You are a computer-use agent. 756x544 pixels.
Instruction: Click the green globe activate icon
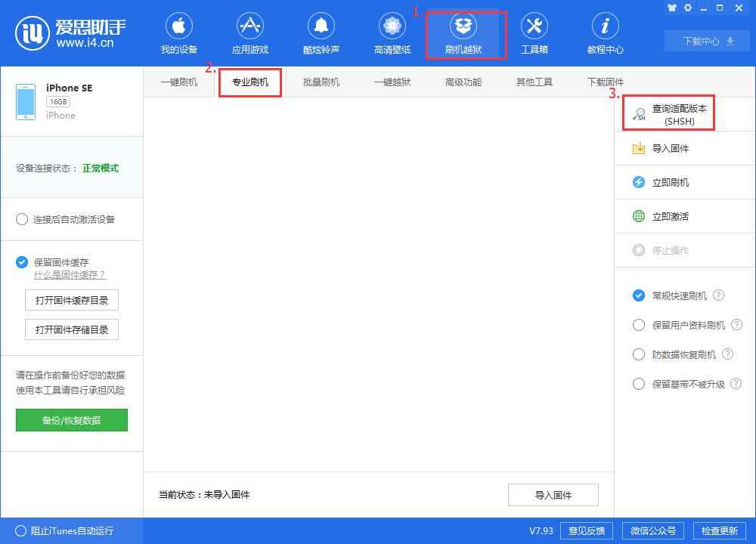click(638, 216)
